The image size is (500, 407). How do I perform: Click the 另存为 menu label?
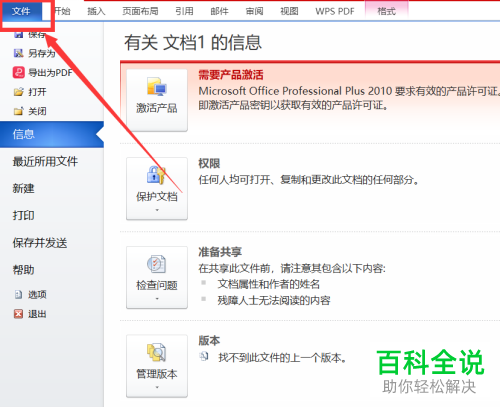[42, 53]
